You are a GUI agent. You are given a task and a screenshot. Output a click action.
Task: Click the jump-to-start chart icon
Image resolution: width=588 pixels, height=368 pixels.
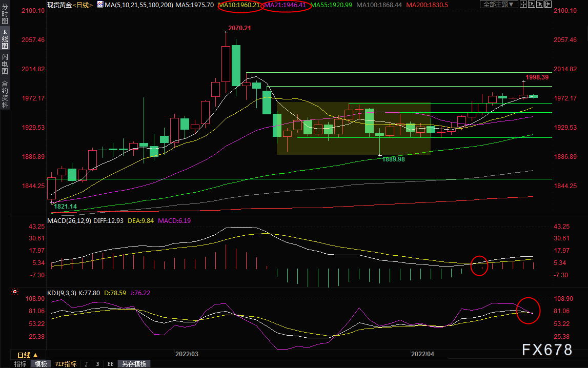(x=532, y=4)
